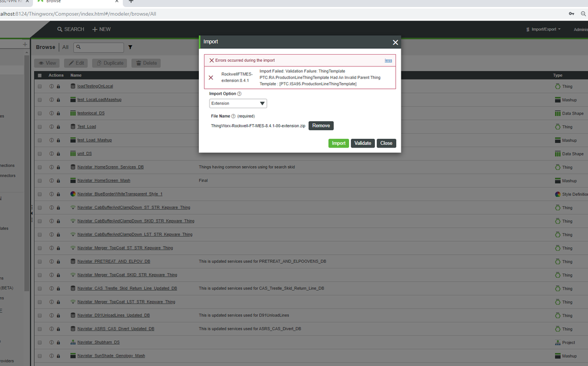Click the File Name help icon

tap(233, 117)
